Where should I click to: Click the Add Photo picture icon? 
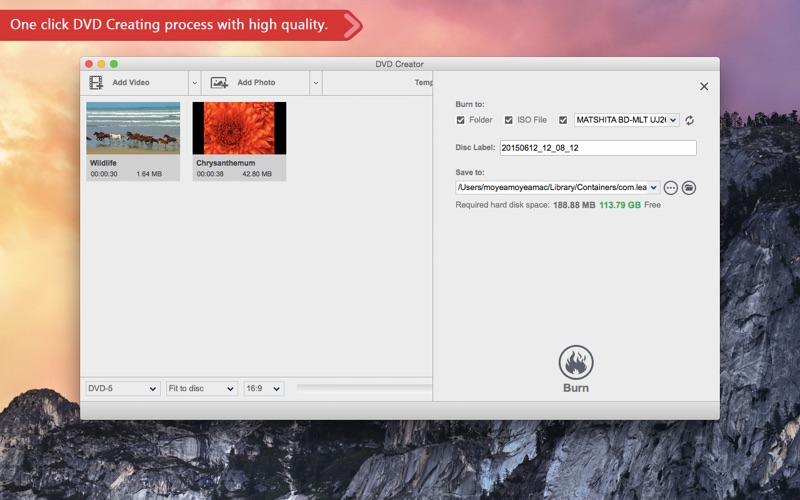[x=219, y=83]
